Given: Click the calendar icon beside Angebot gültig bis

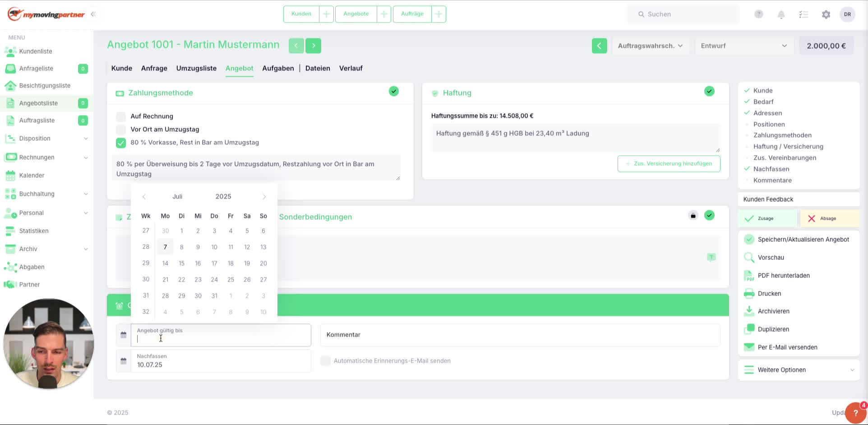Looking at the screenshot, I should (124, 335).
